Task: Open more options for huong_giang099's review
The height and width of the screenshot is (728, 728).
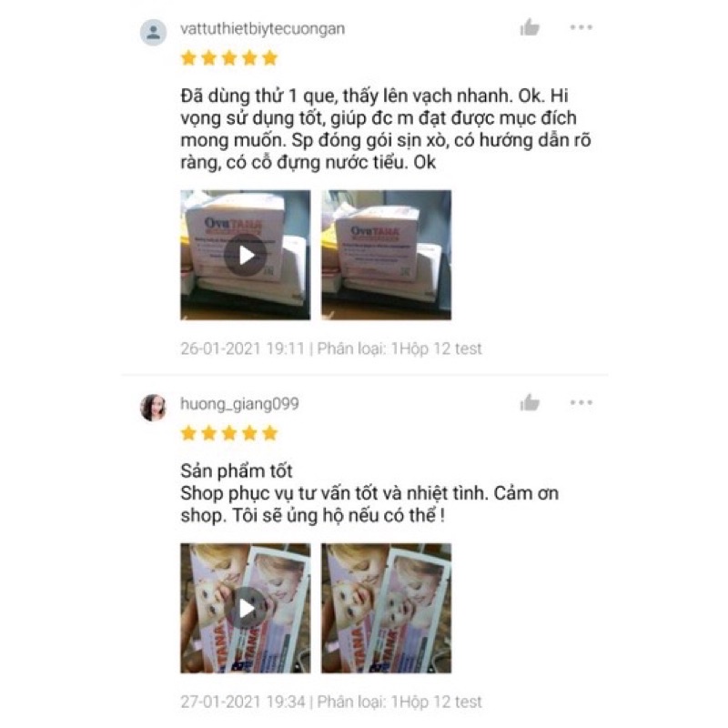Action: tap(581, 402)
